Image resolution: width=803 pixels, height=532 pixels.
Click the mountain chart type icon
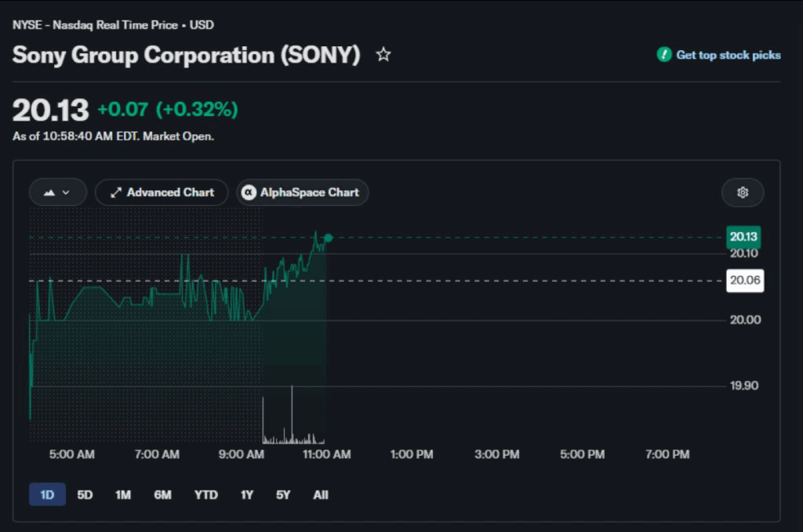(49, 193)
